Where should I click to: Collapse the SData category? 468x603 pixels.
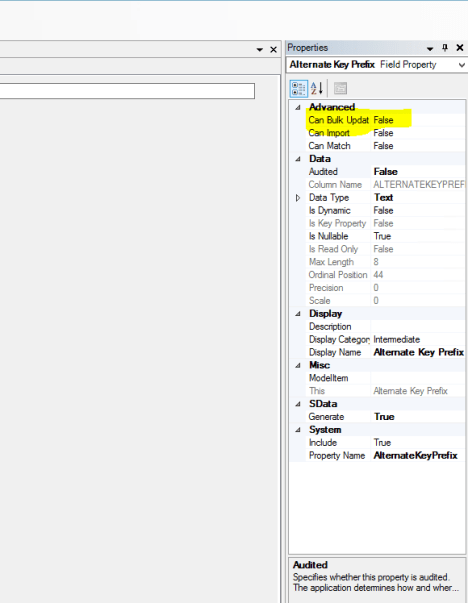298,404
